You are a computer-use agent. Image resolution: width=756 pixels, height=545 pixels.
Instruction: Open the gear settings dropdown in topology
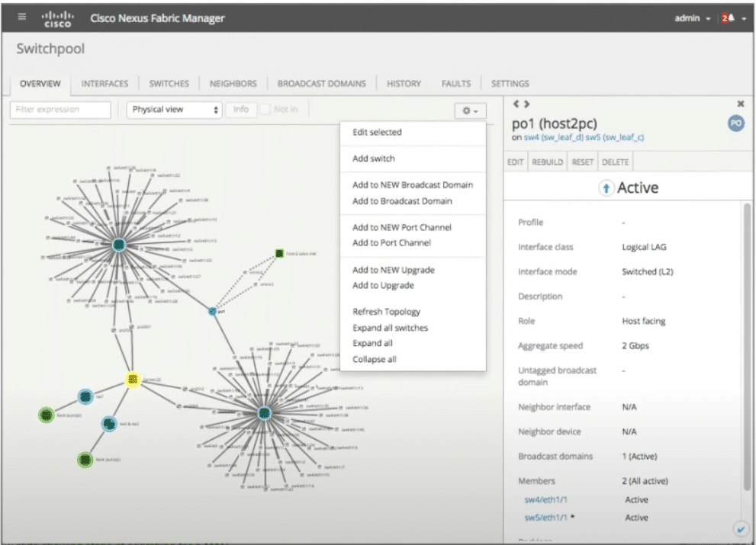coord(470,111)
